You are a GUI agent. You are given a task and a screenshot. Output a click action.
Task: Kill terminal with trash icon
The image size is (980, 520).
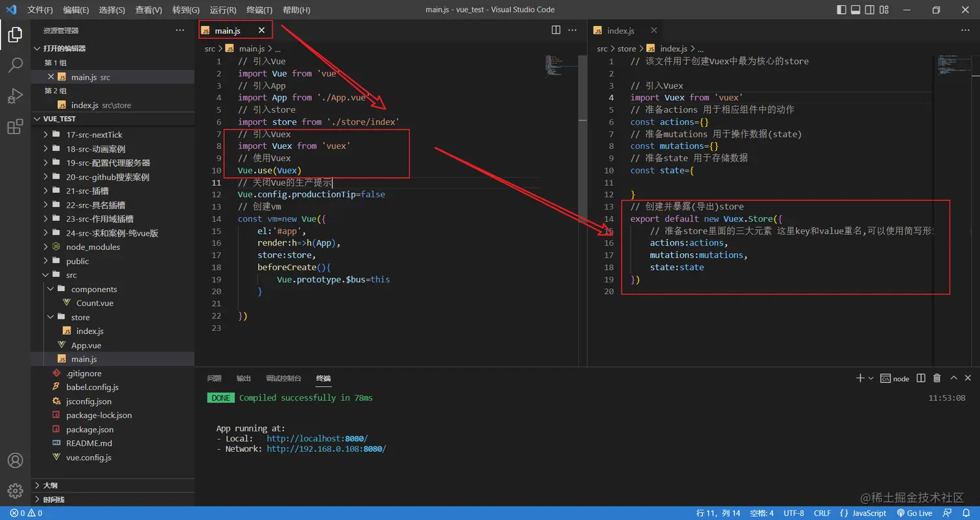coord(937,378)
